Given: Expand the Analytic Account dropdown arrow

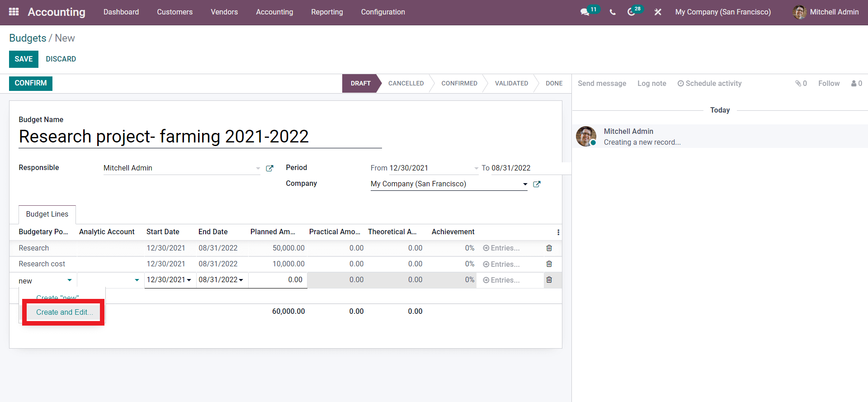Looking at the screenshot, I should tap(137, 280).
